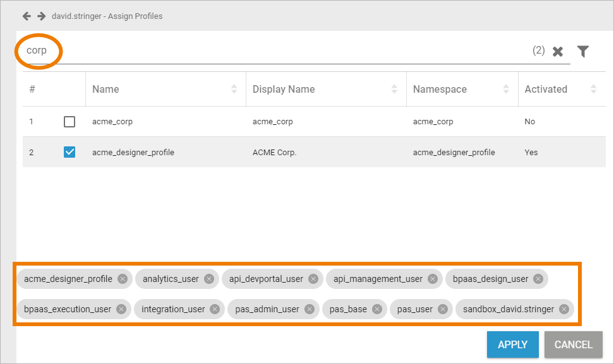Remove the acme_designer_profile chip
The width and height of the screenshot is (614, 364).
[123, 279]
